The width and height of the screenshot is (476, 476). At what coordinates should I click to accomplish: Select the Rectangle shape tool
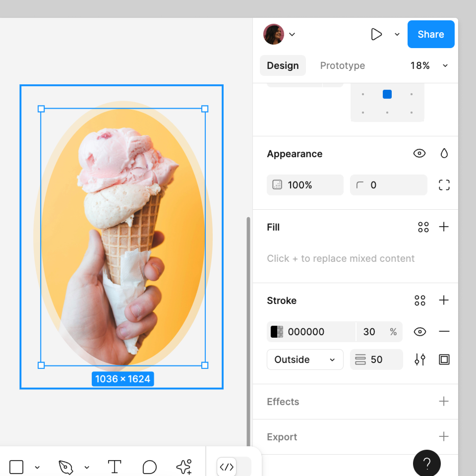click(16, 467)
